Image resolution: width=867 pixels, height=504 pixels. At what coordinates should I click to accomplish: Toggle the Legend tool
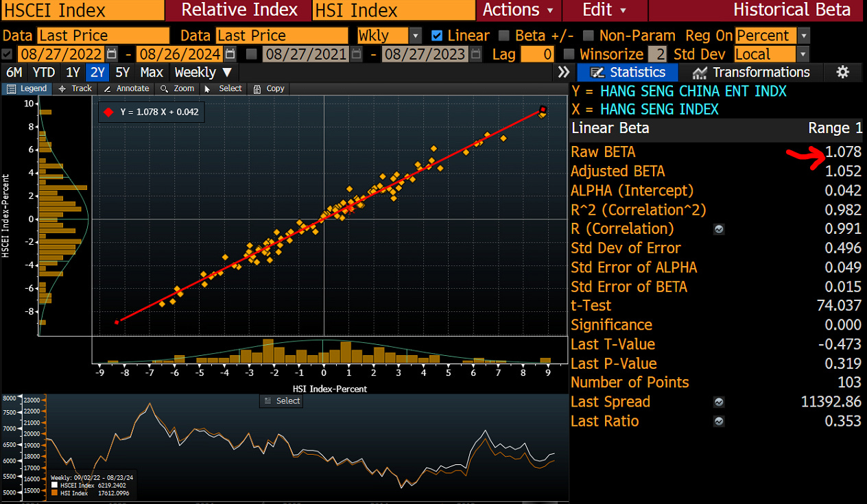pos(27,88)
